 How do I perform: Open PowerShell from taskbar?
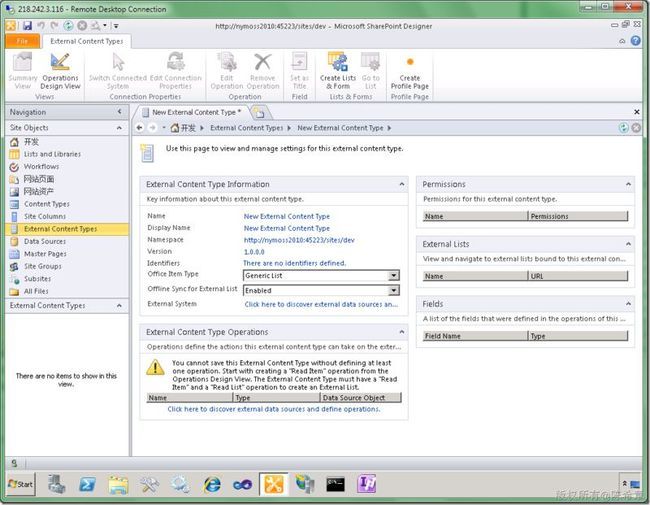(x=87, y=484)
